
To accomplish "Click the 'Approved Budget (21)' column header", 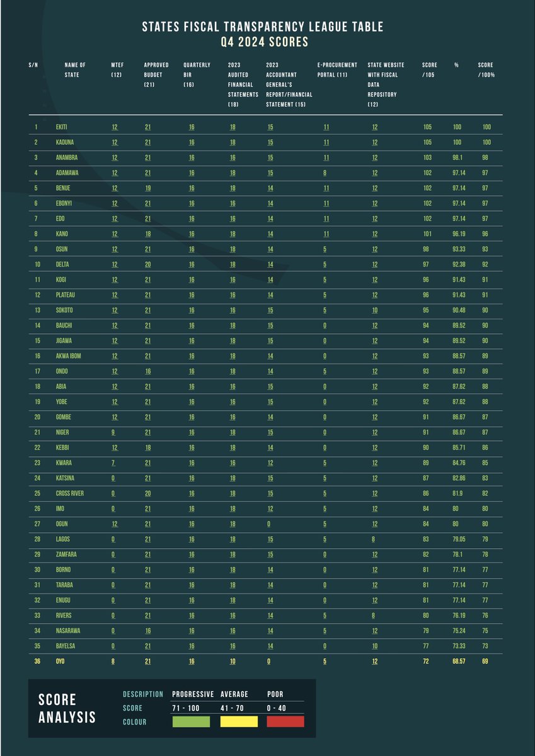I will click(156, 75).
